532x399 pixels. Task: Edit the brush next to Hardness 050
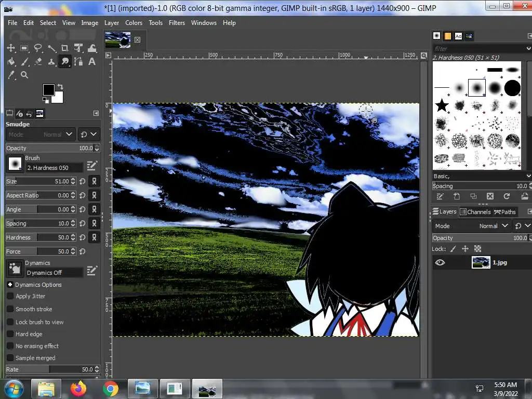coord(92,166)
